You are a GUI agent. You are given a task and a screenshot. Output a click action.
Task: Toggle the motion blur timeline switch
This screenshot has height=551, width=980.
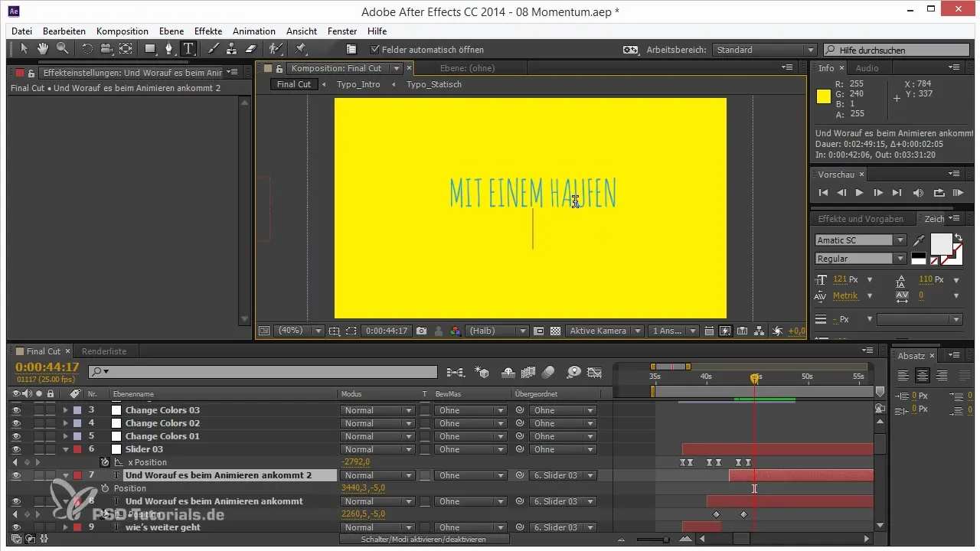coord(548,372)
